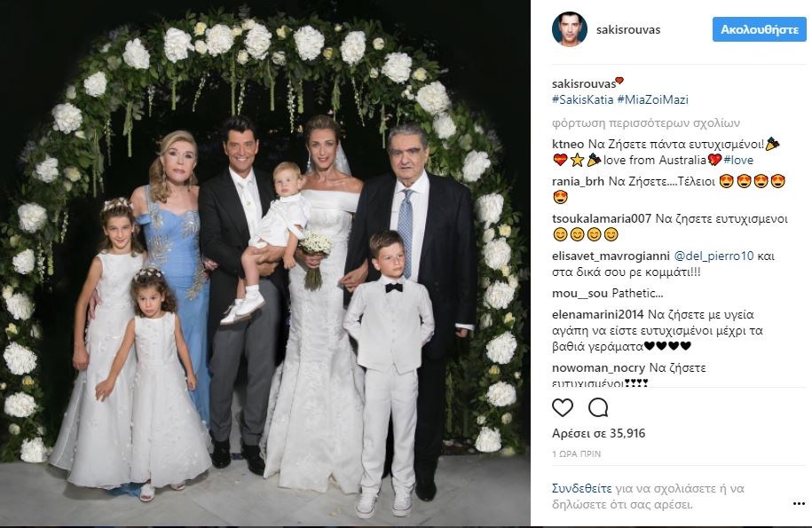The image size is (812, 528).
Task: Open sakisrouvas profile picture avatar
Action: [x=569, y=29]
